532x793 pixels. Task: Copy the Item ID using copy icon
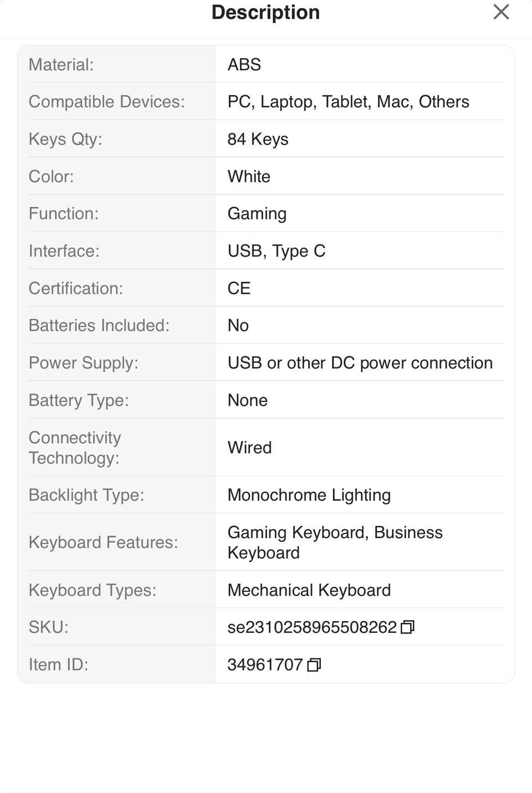point(314,664)
